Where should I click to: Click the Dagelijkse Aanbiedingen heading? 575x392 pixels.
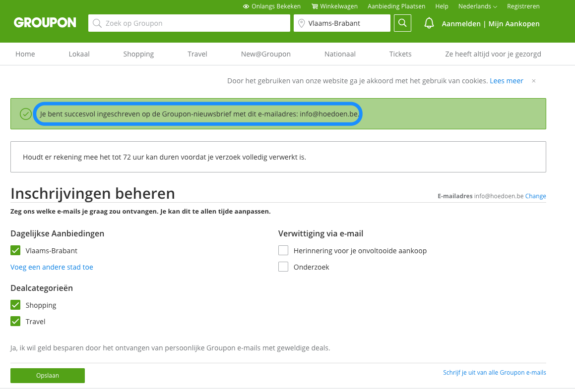coord(57,233)
